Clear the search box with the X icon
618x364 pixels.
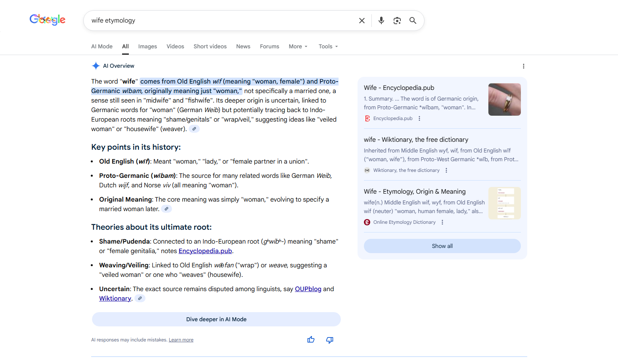[362, 21]
